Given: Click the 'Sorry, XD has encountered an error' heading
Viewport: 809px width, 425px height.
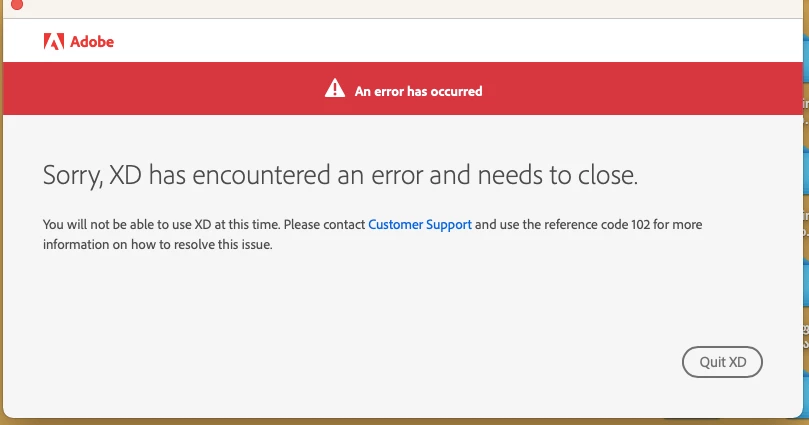Looking at the screenshot, I should 340,175.
